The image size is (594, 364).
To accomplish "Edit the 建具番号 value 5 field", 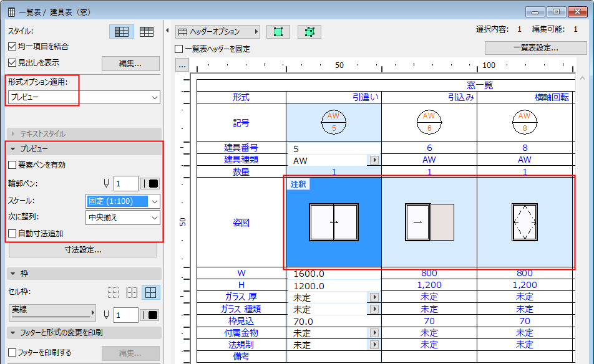I will [x=334, y=149].
